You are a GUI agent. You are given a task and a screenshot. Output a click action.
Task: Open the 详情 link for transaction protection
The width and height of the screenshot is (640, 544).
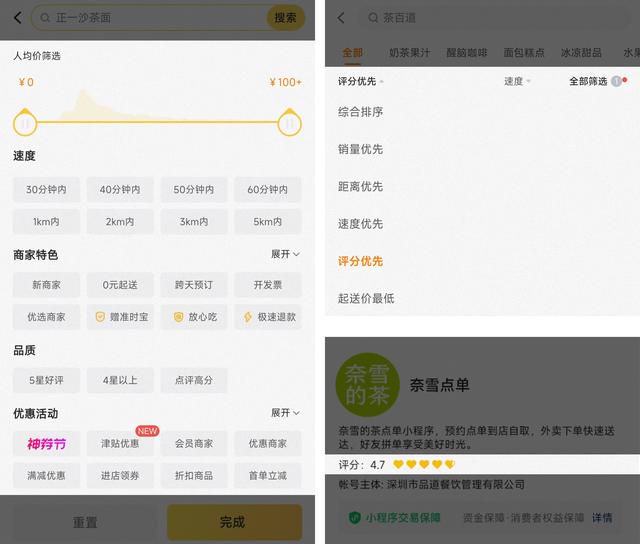(602, 518)
